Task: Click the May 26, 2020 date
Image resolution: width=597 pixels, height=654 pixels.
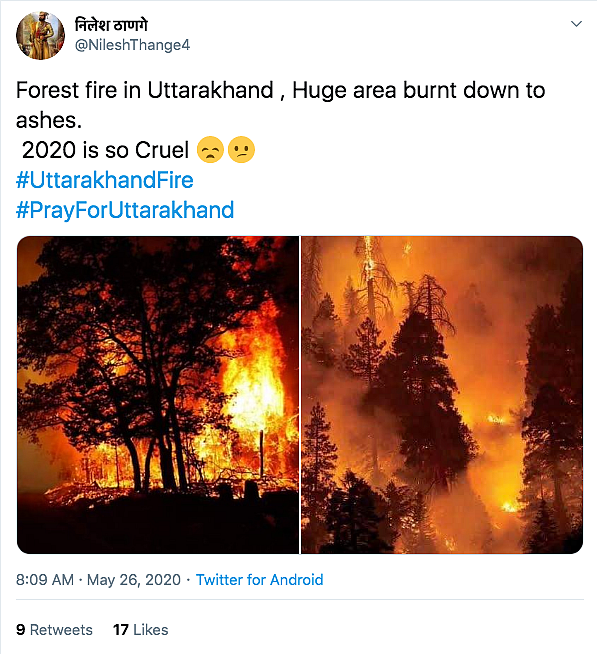Action: (x=134, y=580)
